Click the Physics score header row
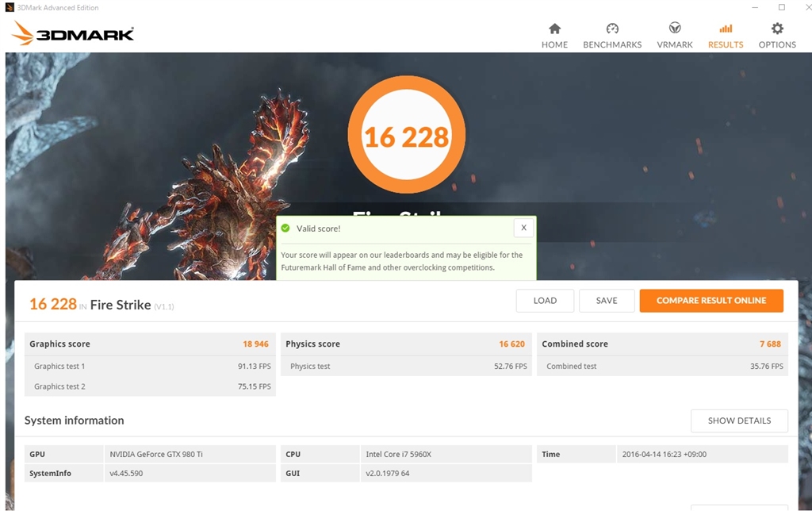This screenshot has width=812, height=511. [x=406, y=344]
